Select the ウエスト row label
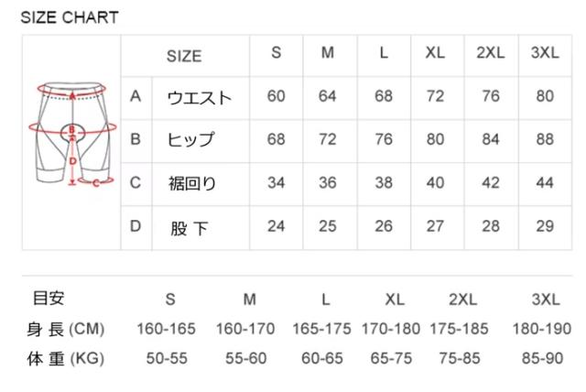586x392 pixels. click(x=199, y=98)
